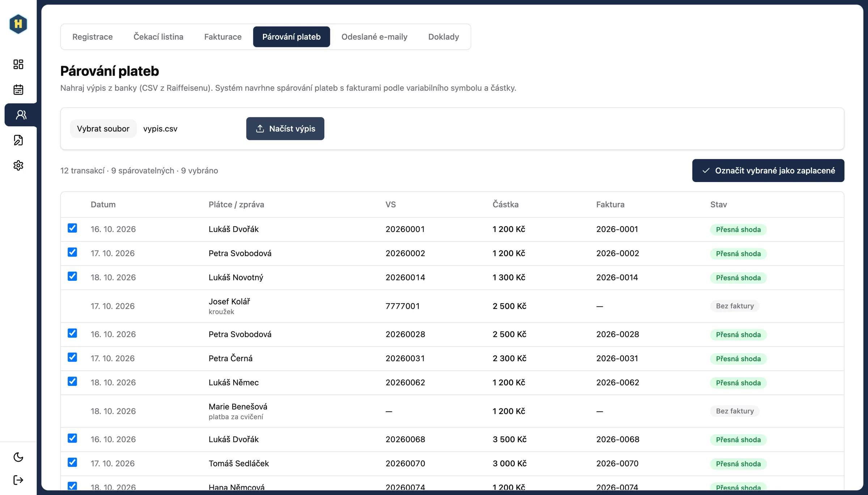The width and height of the screenshot is (868, 495).
Task: Click invoice 2026-0014 cell
Action: (617, 278)
